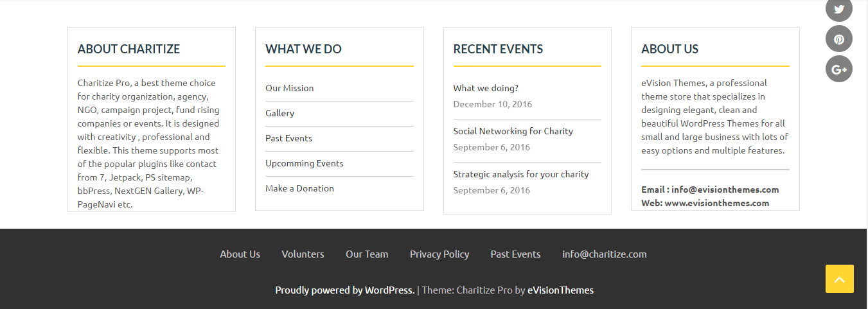Image resolution: width=868 pixels, height=309 pixels.
Task: Open the Google Plus social icon
Action: [839, 69]
